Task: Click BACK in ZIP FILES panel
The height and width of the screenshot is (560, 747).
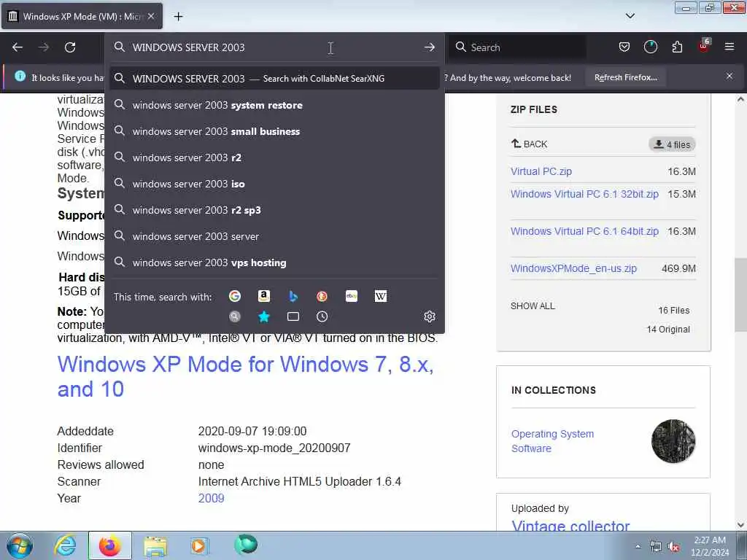Action: [x=530, y=144]
